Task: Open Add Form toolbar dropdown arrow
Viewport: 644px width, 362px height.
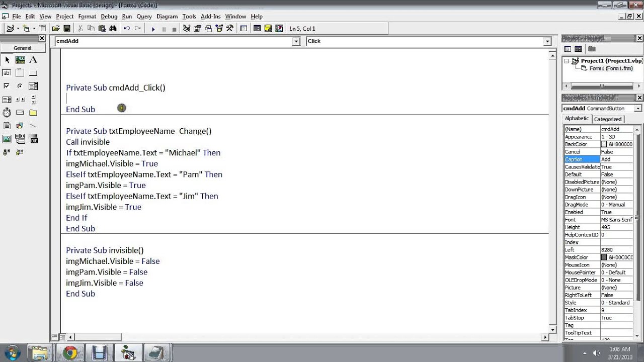Action: pyautogui.click(x=35, y=29)
